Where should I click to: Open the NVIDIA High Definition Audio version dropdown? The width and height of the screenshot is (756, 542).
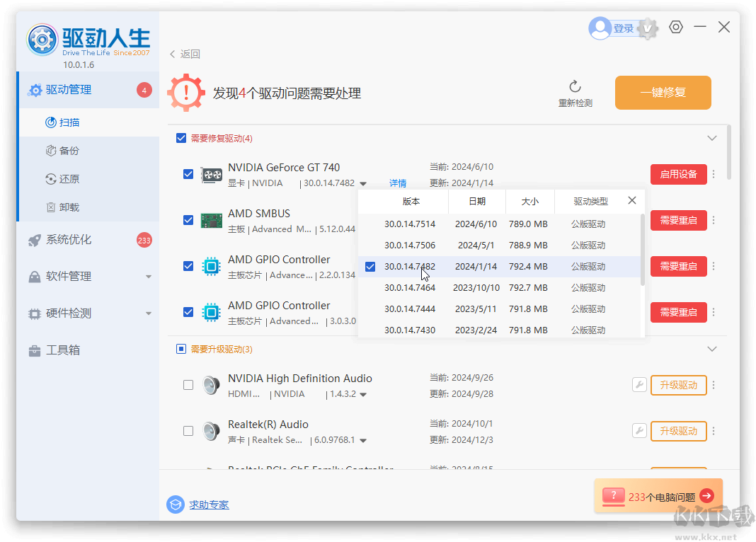(x=363, y=395)
